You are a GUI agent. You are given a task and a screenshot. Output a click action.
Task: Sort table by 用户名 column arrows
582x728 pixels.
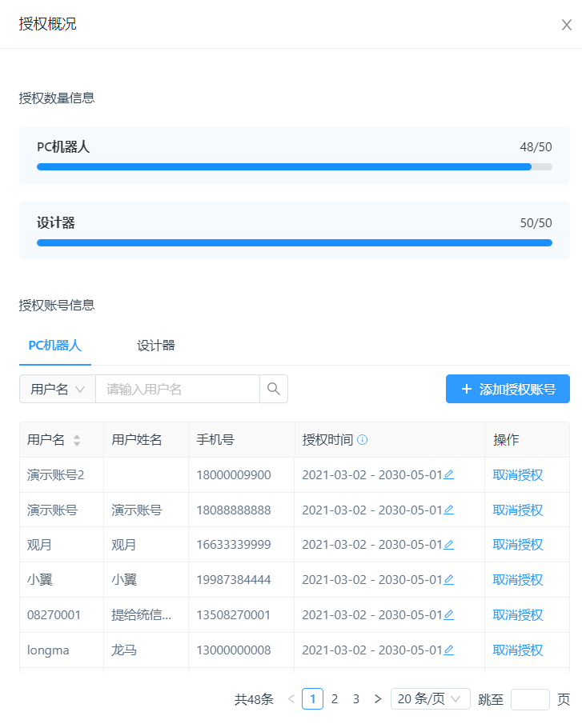coord(77,440)
